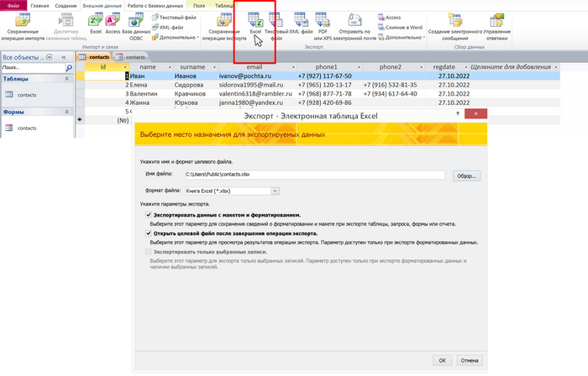Export to Excel spreadsheet

pos(255,24)
